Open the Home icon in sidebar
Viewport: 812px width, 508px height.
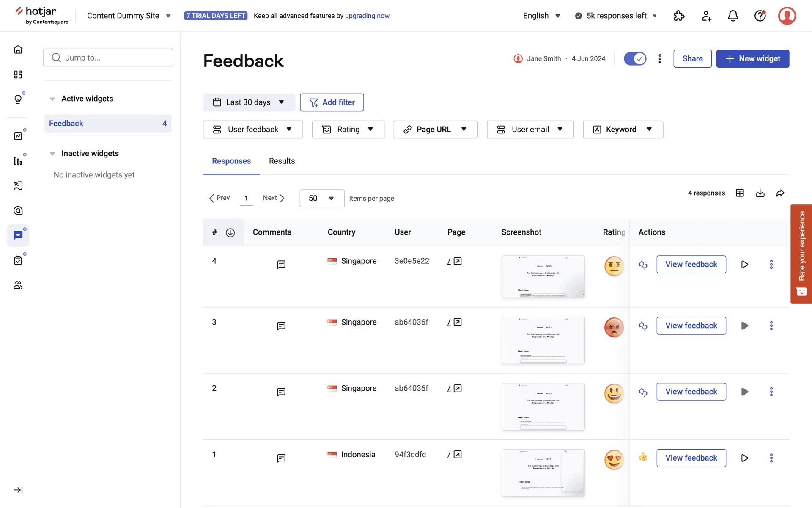pos(18,50)
